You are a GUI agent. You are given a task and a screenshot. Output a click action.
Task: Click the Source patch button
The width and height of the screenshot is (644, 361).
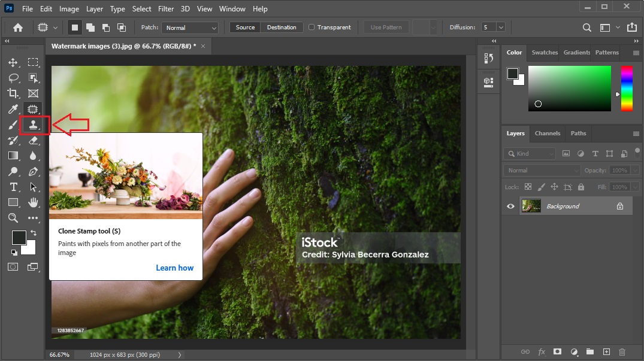[245, 28]
